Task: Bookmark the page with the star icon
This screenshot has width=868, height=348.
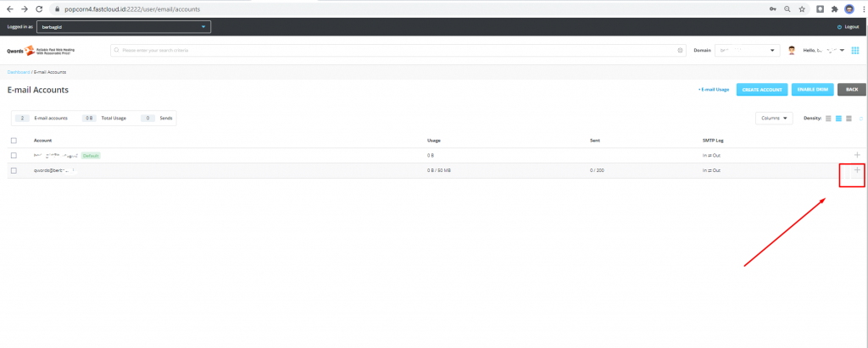Action: [801, 8]
